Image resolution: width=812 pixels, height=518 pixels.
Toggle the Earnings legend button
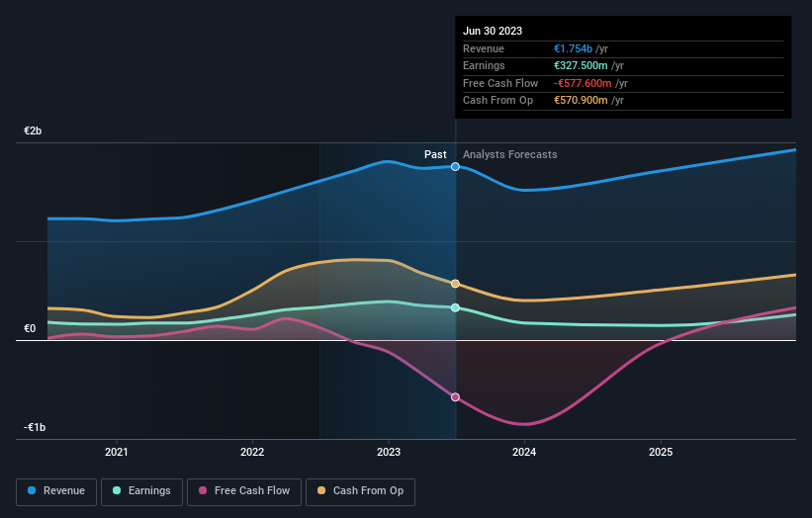click(141, 491)
